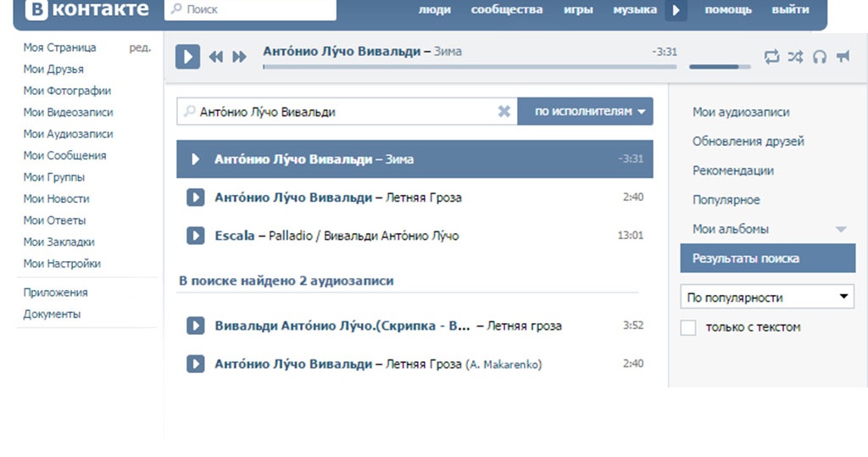Select 'Обновления друзей' in right panel
868x457 pixels.
tap(748, 142)
